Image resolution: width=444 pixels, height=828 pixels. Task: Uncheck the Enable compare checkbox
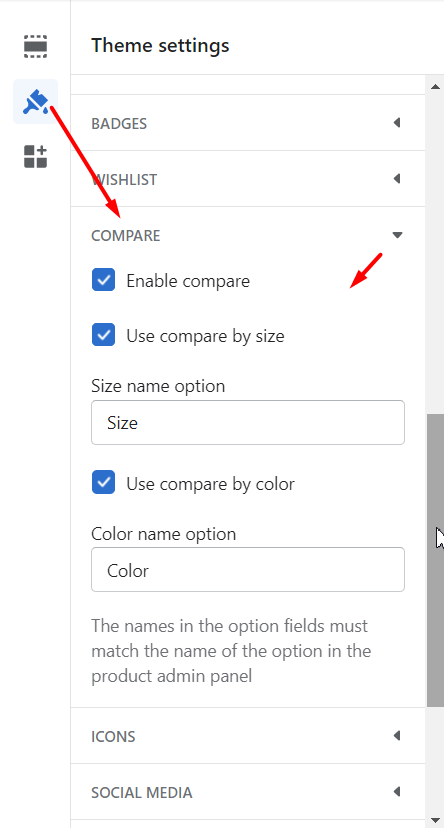point(103,280)
